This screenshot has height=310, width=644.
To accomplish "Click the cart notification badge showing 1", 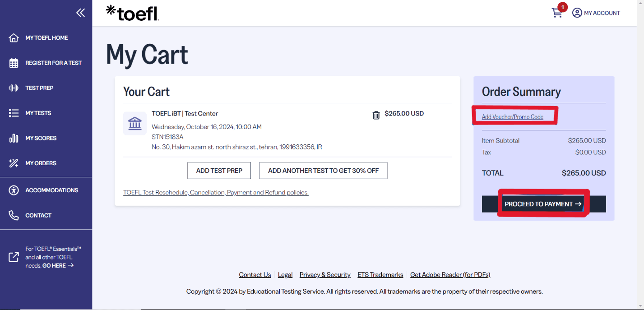I will point(562,7).
